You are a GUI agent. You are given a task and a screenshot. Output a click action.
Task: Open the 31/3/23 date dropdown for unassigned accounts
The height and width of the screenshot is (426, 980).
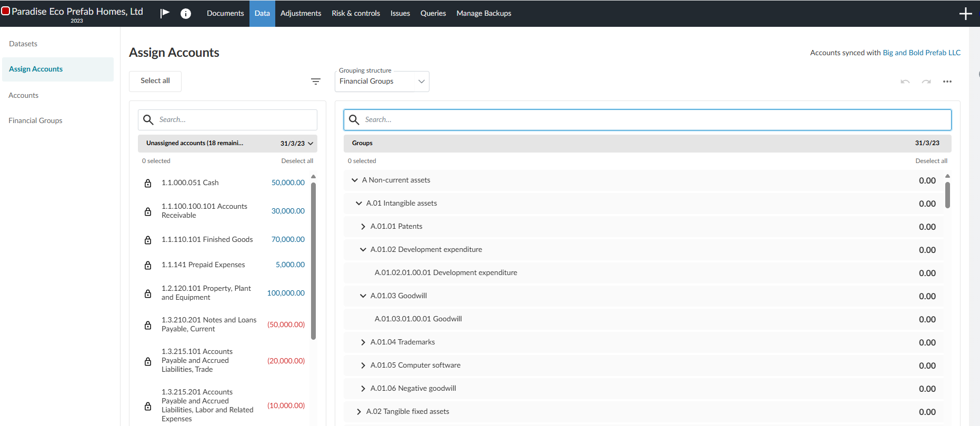coord(297,144)
